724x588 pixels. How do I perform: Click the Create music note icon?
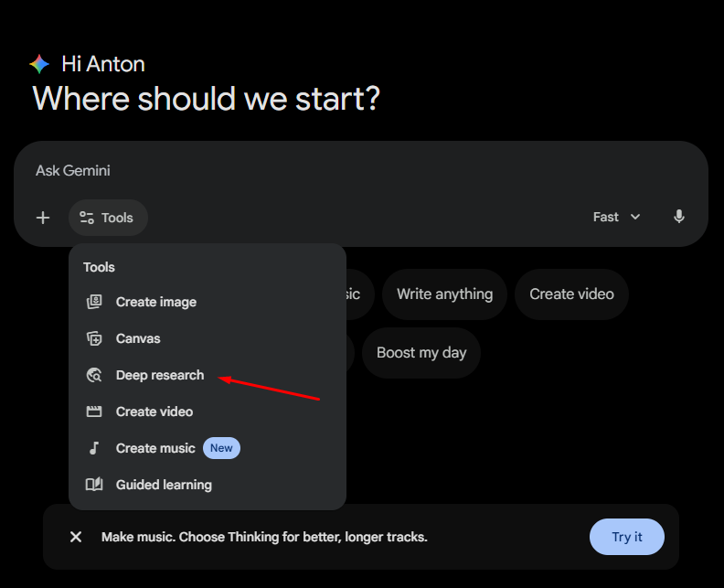[x=94, y=448]
